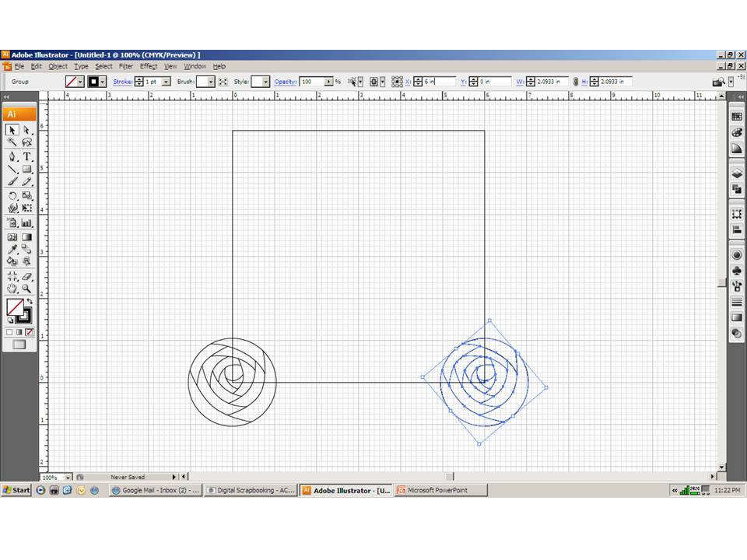Select the Type tool

[x=26, y=156]
